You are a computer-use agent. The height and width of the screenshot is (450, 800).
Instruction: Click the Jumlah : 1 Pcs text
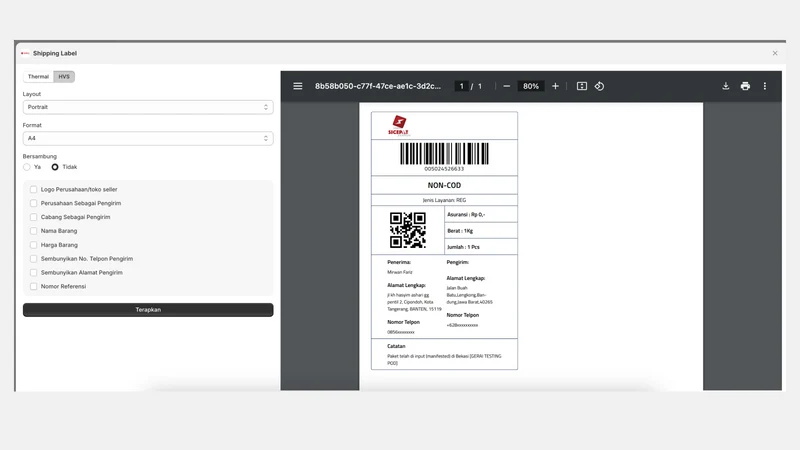coord(463,247)
